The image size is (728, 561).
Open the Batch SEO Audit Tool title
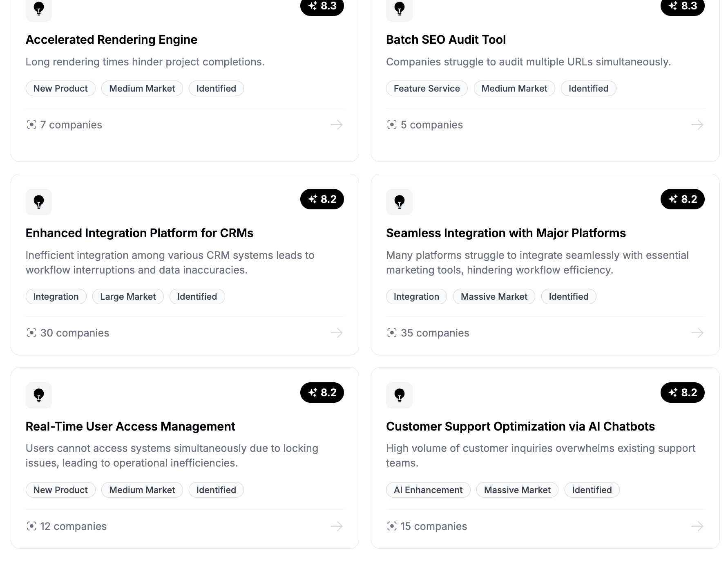[x=446, y=40]
